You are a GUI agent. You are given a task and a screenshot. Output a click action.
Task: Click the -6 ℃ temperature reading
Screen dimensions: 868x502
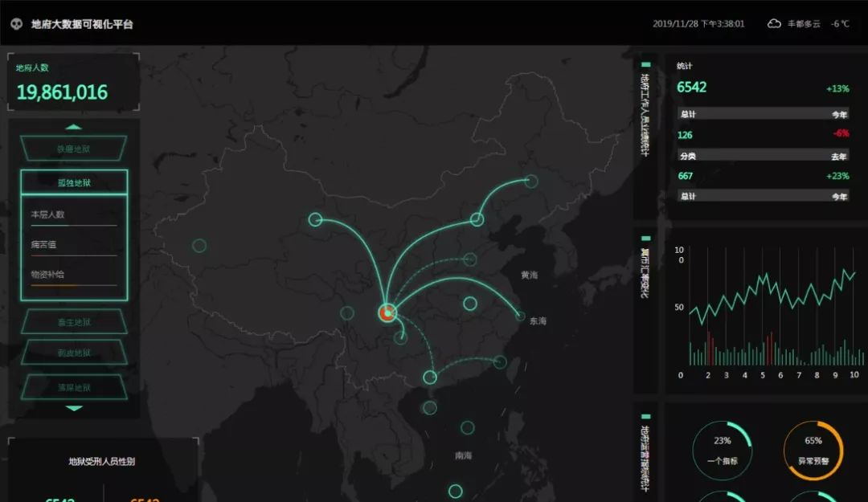840,24
